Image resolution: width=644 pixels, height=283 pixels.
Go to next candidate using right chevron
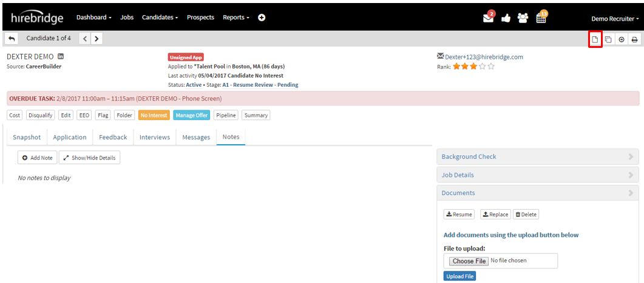click(97, 39)
